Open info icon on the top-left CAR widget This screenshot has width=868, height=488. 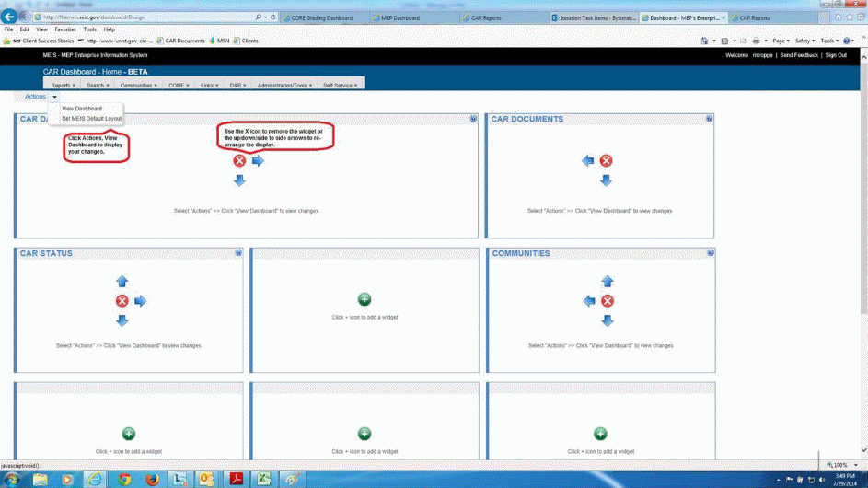[x=473, y=119]
